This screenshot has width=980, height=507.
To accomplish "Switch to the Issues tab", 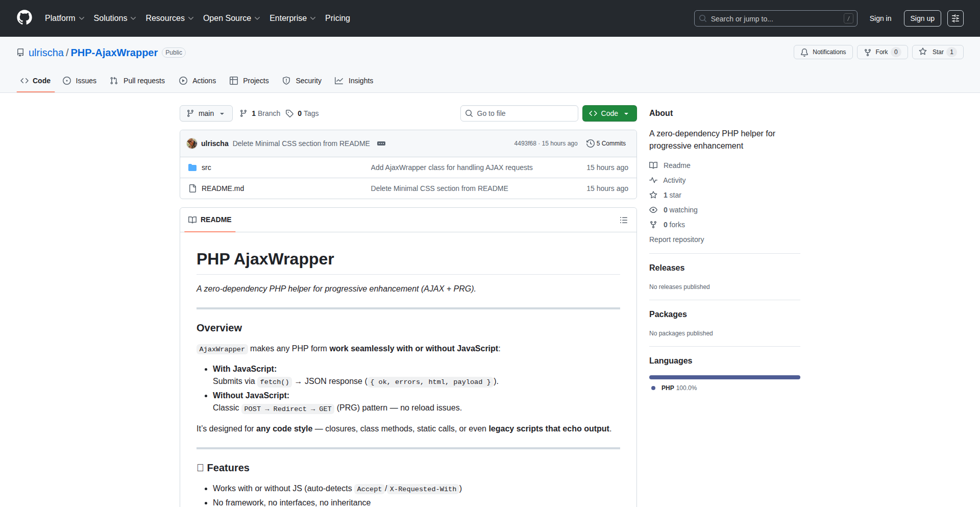I will point(80,81).
